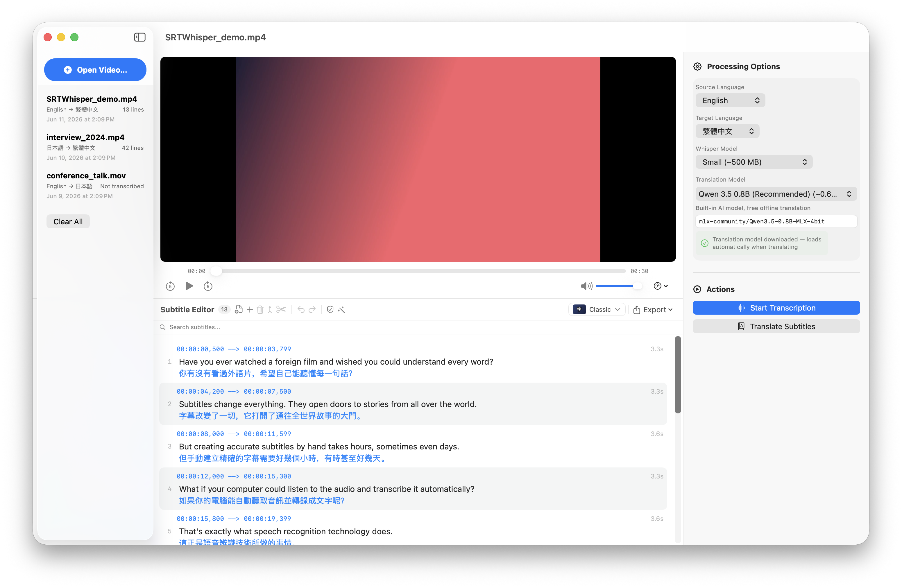The width and height of the screenshot is (902, 588).
Task: Adjust the volume slider
Action: click(618, 286)
